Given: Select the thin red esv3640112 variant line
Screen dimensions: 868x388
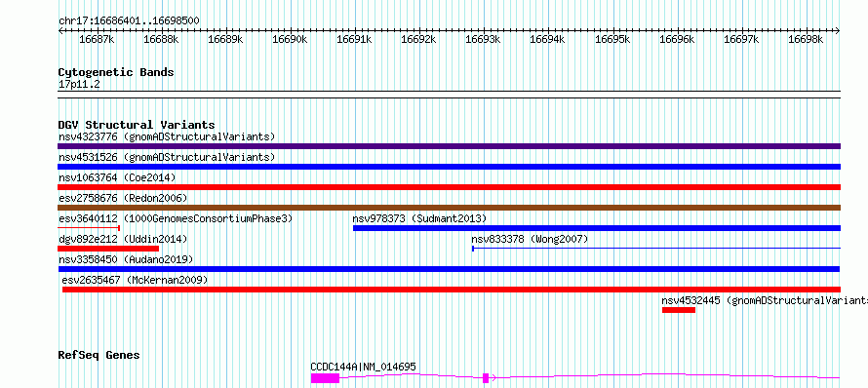Looking at the screenshot, I should pos(89,228).
